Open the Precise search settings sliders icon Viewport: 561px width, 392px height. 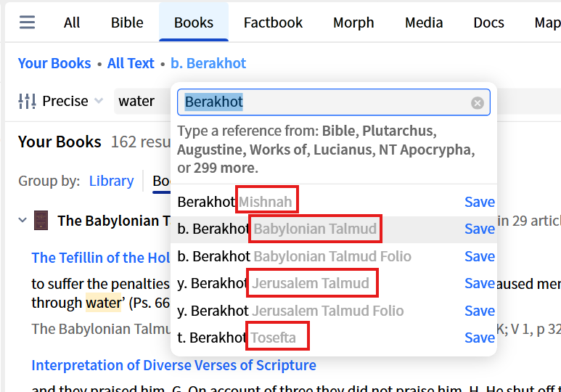click(x=27, y=102)
